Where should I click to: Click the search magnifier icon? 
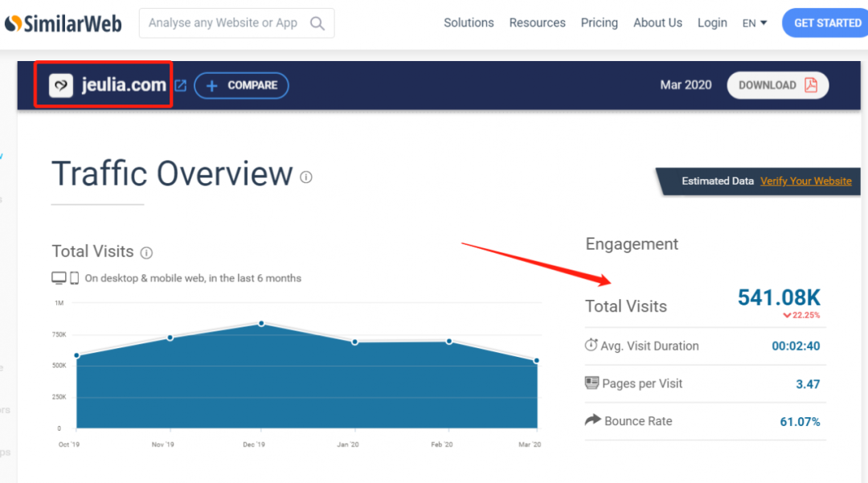[317, 23]
